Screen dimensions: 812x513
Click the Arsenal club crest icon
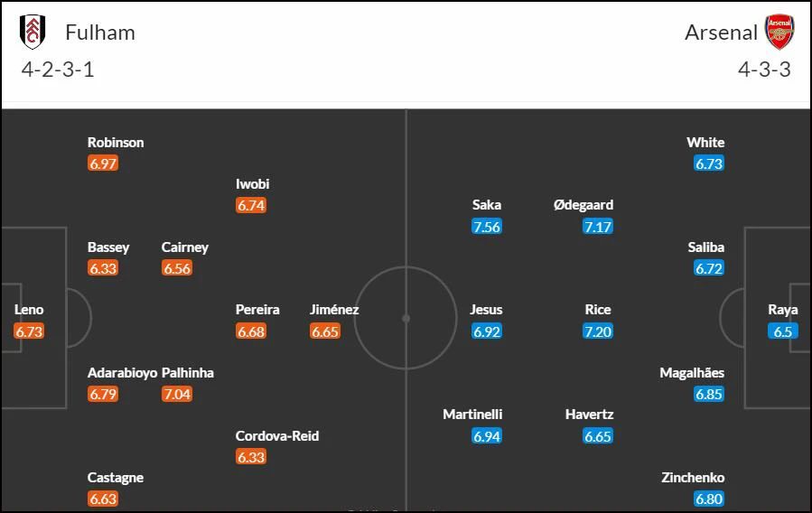pos(779,33)
